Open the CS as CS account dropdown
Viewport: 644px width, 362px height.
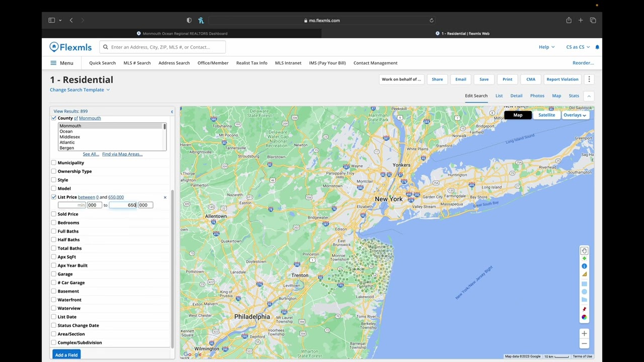click(x=578, y=47)
